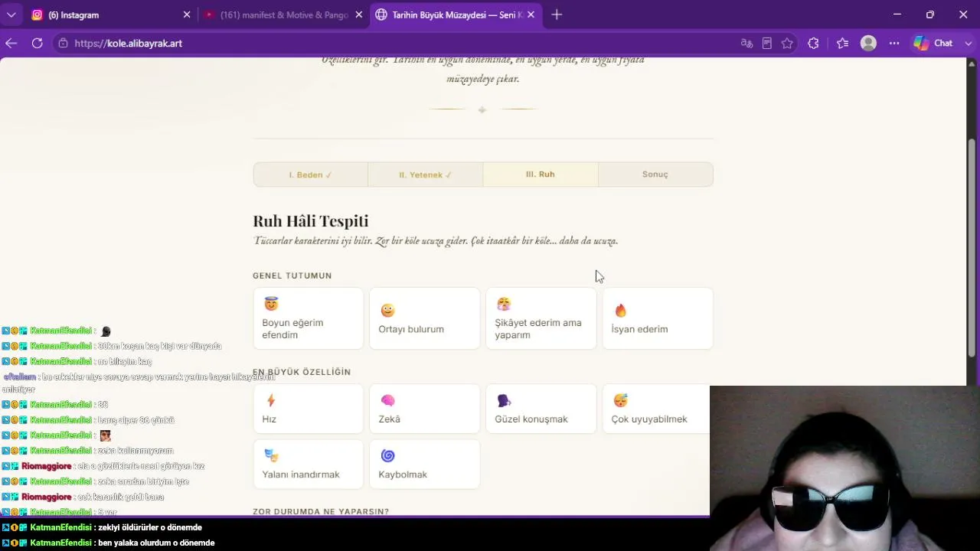Open the browser profile menu
The width and height of the screenshot is (980, 551).
pos(868,44)
